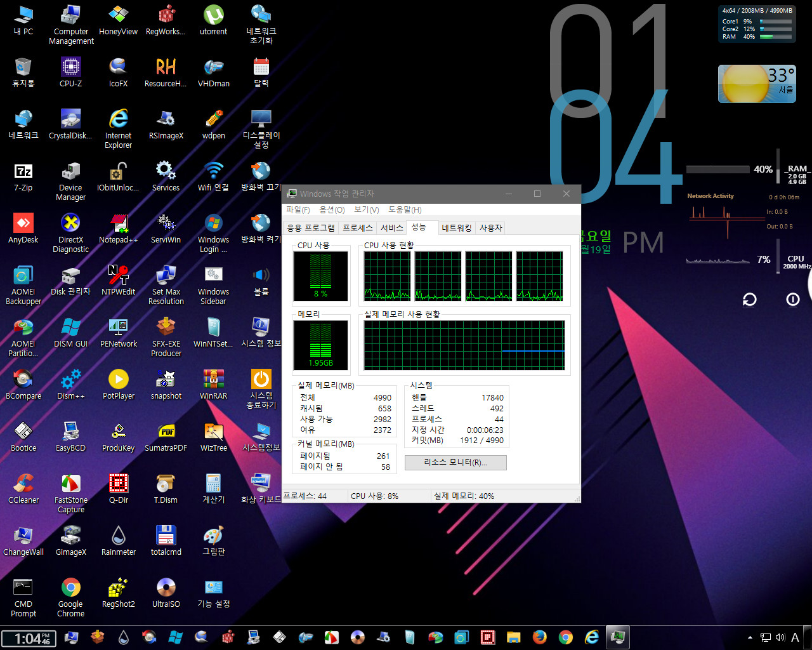This screenshot has width=812, height=650.
Task: Open SumatraPDF desktop shortcut
Action: point(166,437)
